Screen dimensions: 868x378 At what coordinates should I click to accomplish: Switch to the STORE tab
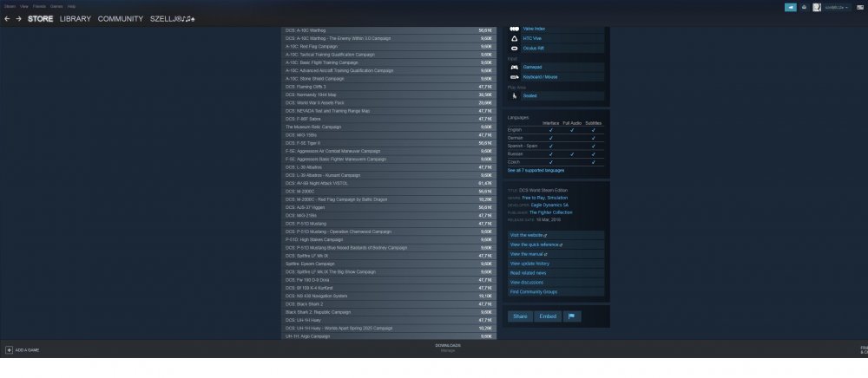click(x=41, y=19)
